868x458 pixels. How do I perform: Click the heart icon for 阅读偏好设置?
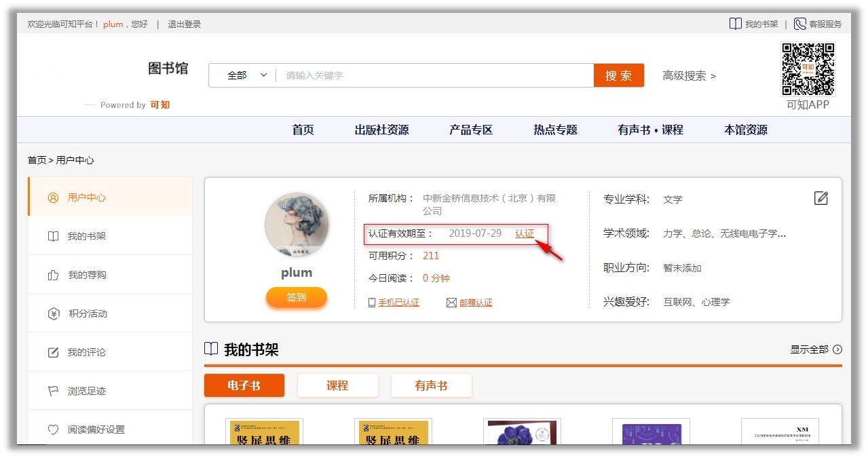pos(53,430)
